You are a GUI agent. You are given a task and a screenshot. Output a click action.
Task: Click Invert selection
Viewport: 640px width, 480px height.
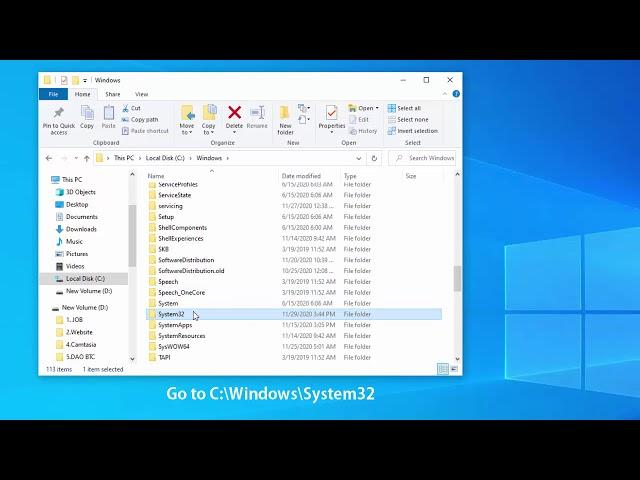tap(413, 131)
